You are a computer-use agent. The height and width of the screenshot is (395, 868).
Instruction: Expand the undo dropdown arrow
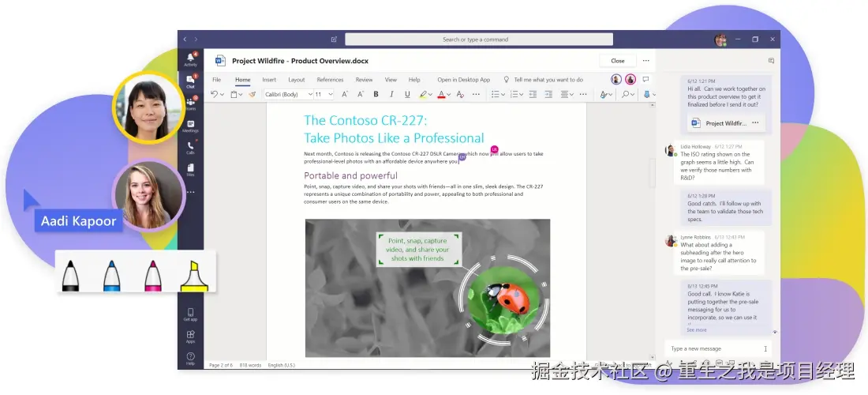(x=222, y=95)
